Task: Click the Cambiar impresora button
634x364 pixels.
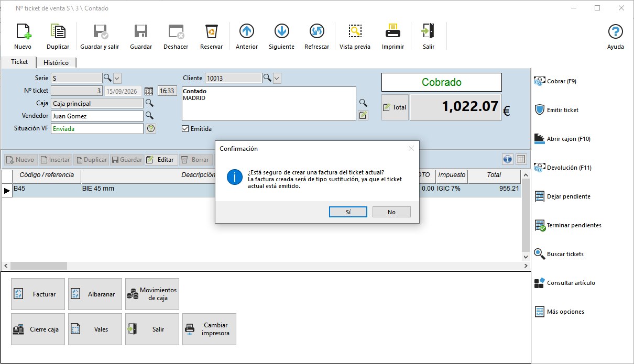Action: [x=209, y=329]
